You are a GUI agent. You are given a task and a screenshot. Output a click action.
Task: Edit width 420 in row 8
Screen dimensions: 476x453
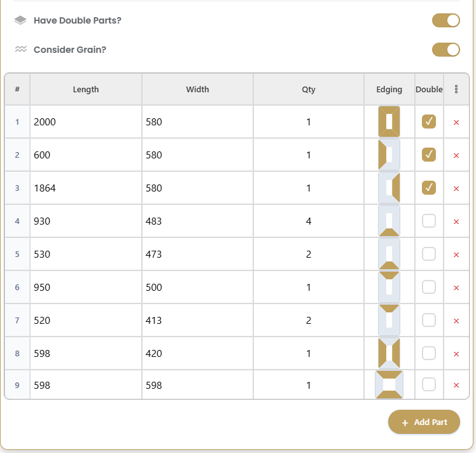click(x=197, y=353)
